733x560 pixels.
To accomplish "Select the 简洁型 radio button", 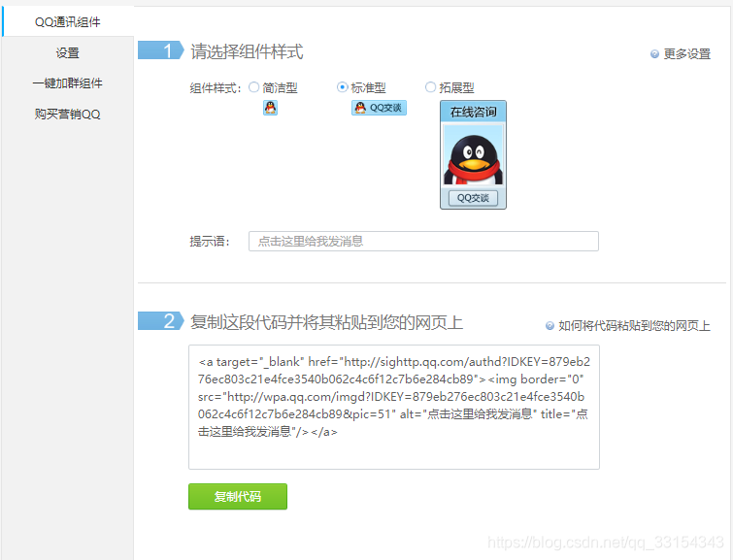I will point(253,87).
